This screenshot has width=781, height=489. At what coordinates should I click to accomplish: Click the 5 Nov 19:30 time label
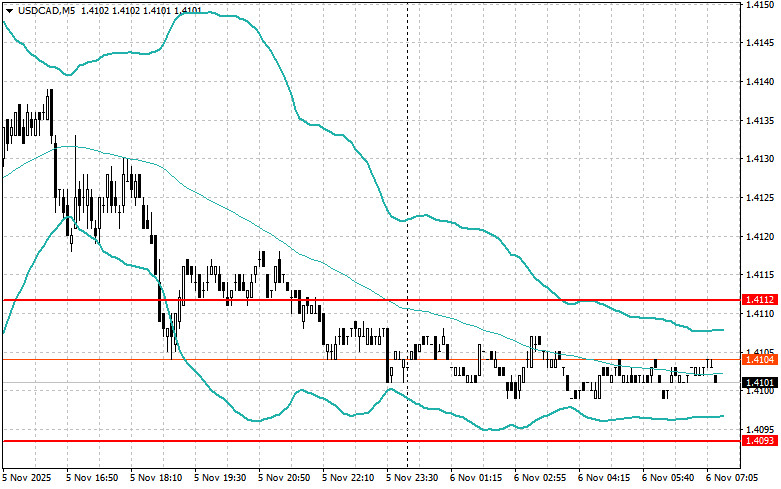[x=220, y=478]
